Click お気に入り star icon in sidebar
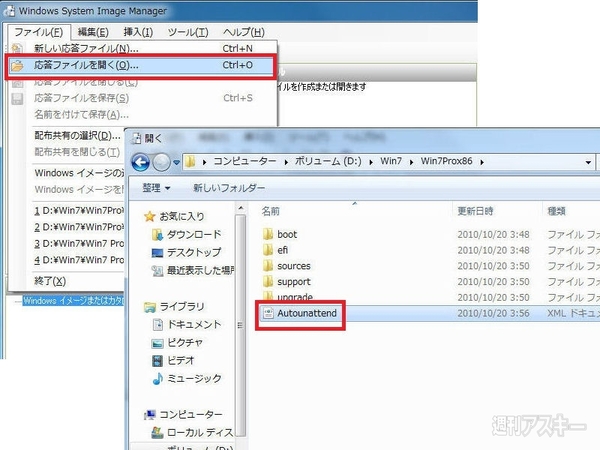The height and width of the screenshot is (450, 600). [x=149, y=217]
